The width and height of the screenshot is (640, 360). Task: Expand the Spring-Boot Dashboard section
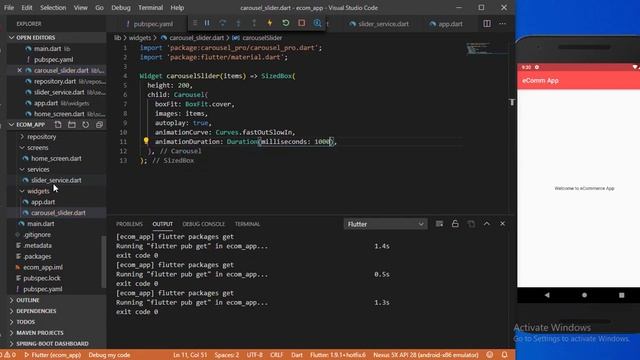tap(56, 344)
